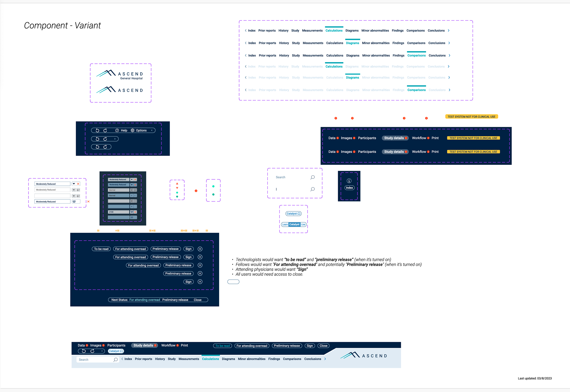Screen dimensions: 570x392
Task: Click the red X in the first light dropdown row
Action: click(78, 184)
